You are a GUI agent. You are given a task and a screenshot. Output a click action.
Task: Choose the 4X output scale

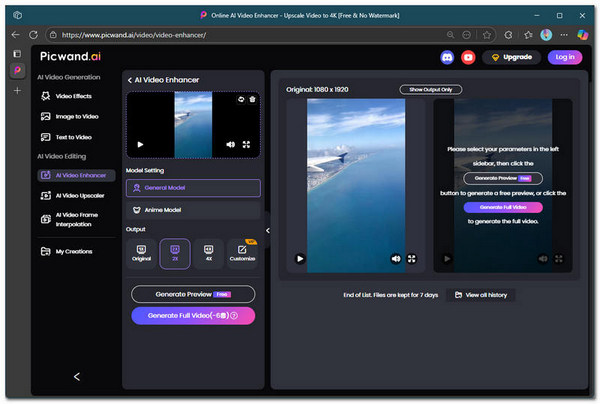[x=209, y=252]
